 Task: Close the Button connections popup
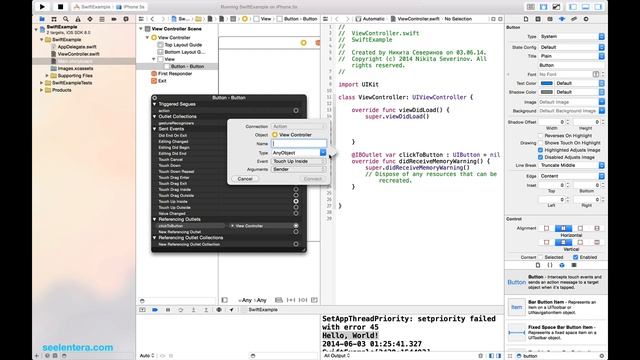pyautogui.click(x=155, y=98)
